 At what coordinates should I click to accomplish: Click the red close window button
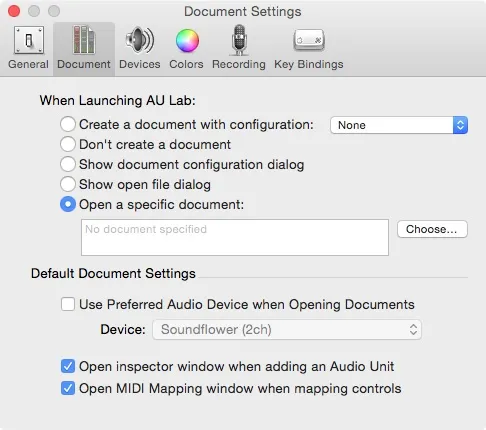click(14, 11)
